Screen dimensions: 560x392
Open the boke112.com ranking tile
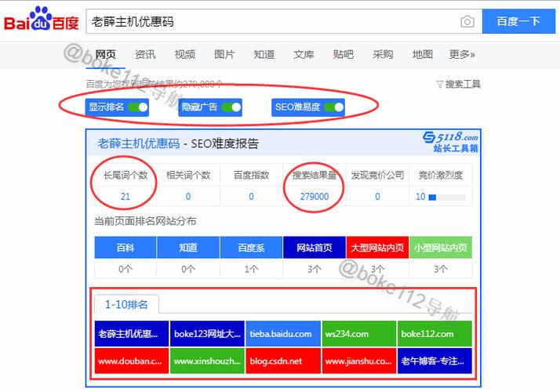435,334
